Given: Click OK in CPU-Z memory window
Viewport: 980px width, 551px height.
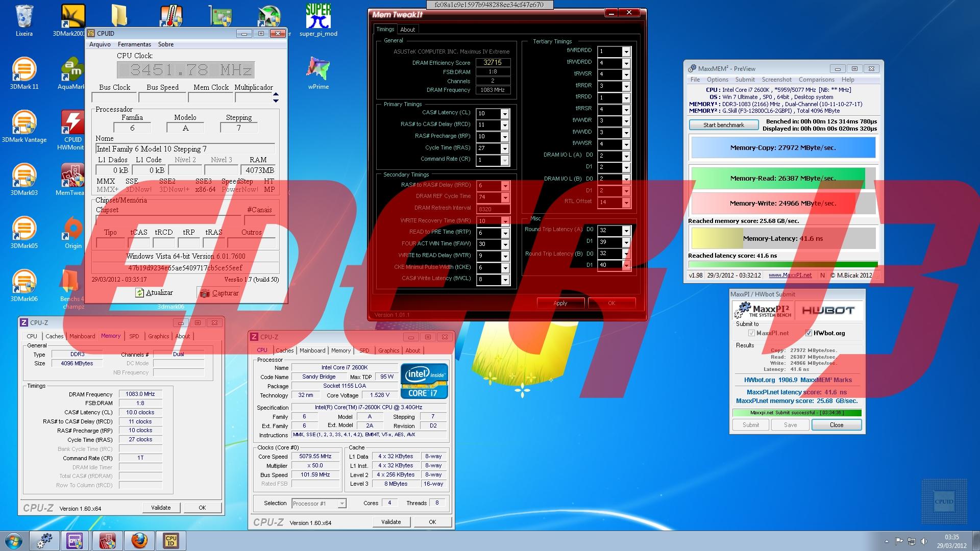Looking at the screenshot, I should click(202, 508).
